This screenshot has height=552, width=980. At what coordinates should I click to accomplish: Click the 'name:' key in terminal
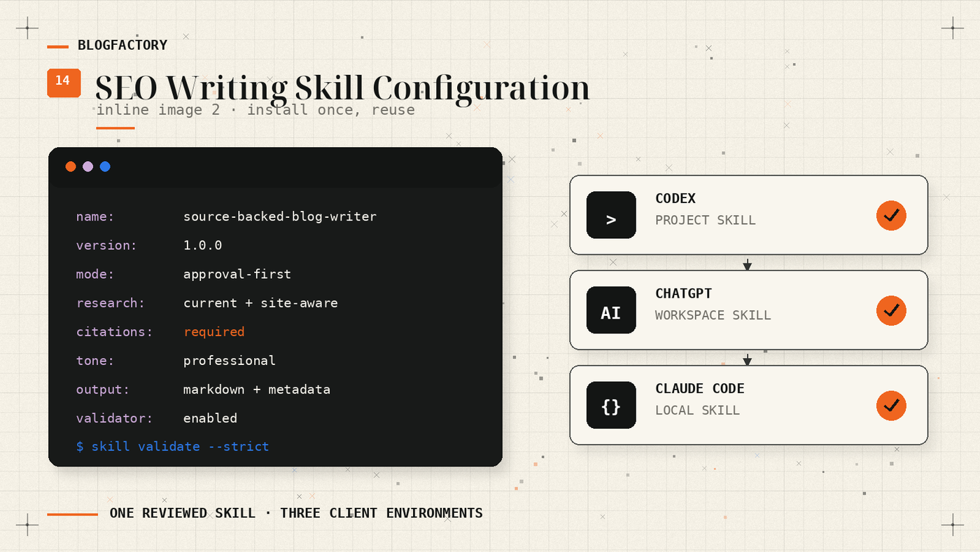coord(95,216)
